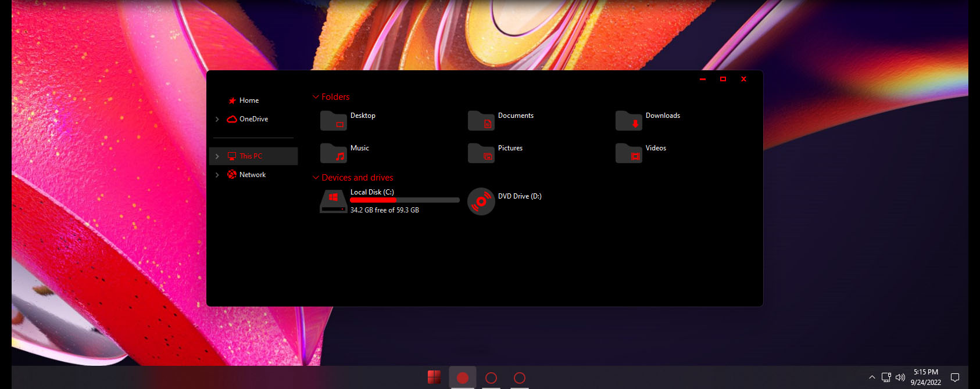
Task: Open the Desktop folder icon
Action: pyautogui.click(x=334, y=120)
